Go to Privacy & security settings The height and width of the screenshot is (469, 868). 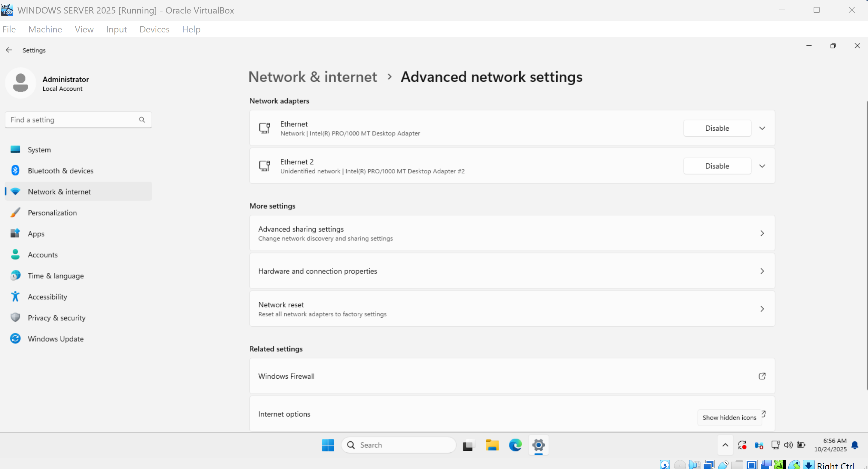click(57, 318)
